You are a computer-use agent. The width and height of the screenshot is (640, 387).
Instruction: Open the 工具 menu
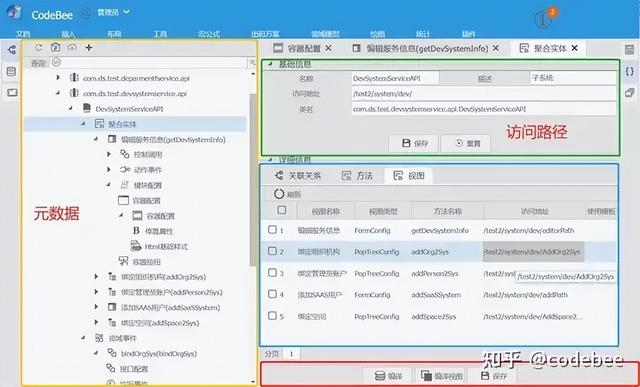click(x=160, y=34)
